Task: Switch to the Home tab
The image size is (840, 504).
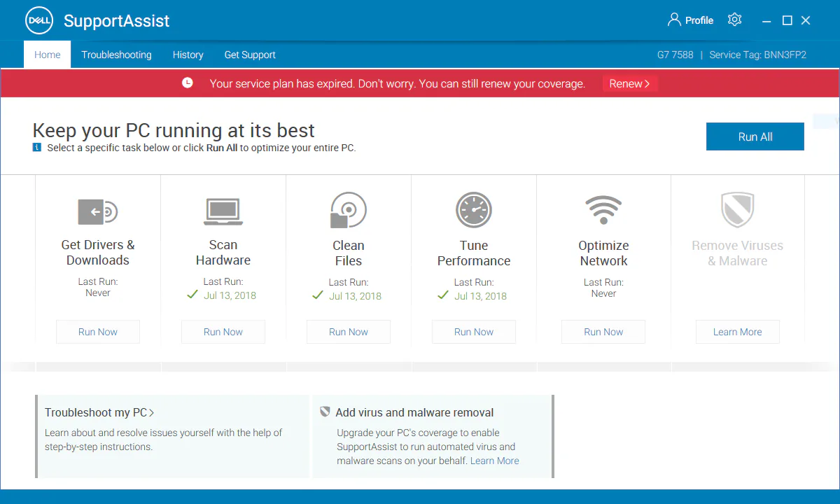Action: pos(48,55)
